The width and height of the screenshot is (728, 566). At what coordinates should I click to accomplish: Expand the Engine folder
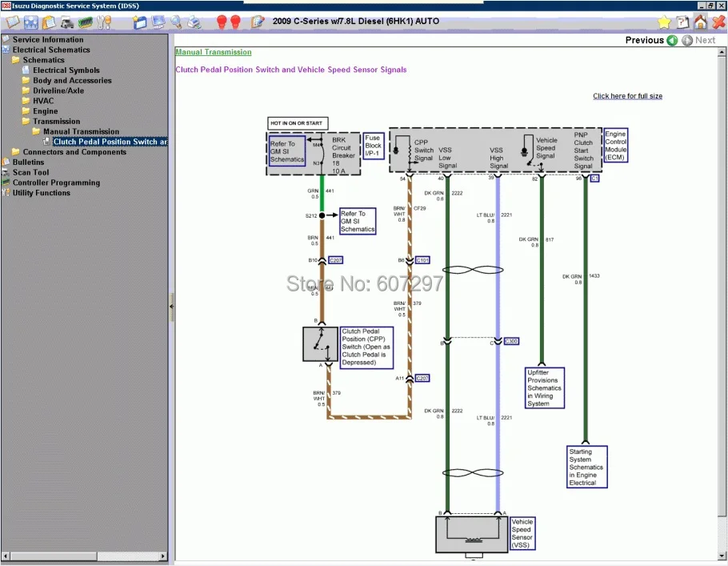pos(45,111)
